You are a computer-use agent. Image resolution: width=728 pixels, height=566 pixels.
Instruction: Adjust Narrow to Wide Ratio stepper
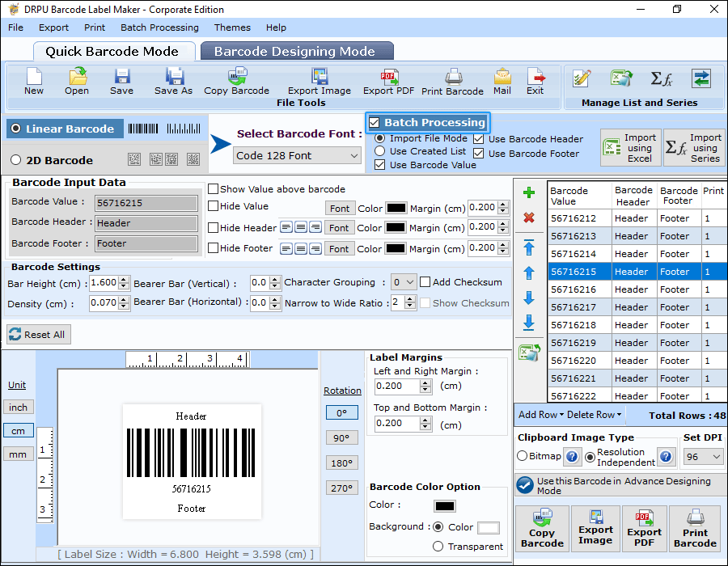coord(409,303)
